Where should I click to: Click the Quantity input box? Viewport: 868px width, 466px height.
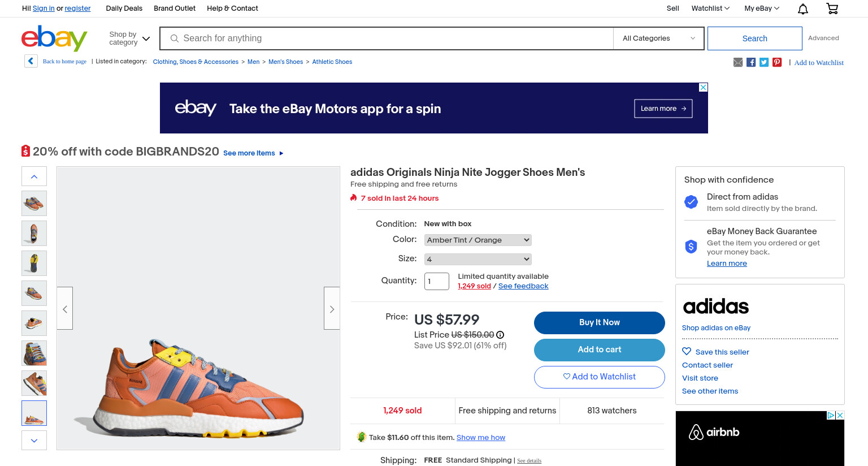click(x=436, y=281)
